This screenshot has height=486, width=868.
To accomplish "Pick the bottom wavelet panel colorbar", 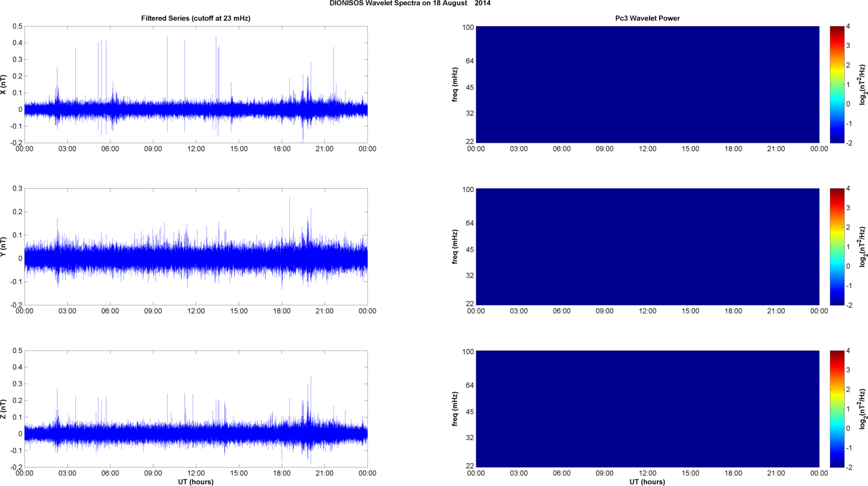I will [837, 409].
